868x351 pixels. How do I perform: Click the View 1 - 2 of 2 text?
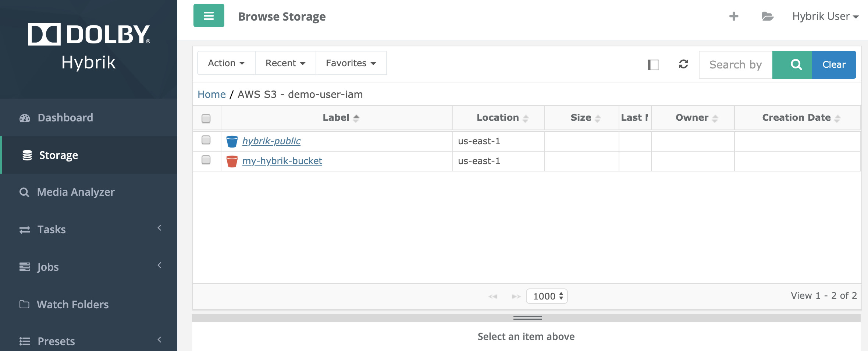coord(824,296)
